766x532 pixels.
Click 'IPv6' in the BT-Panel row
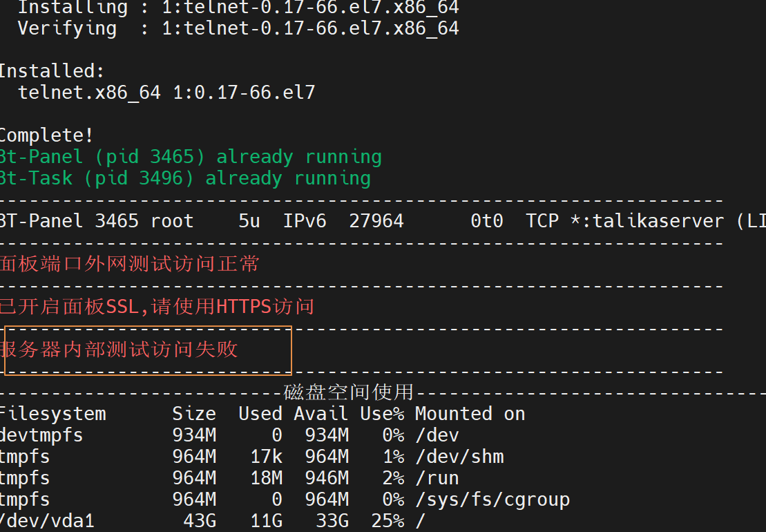point(305,221)
